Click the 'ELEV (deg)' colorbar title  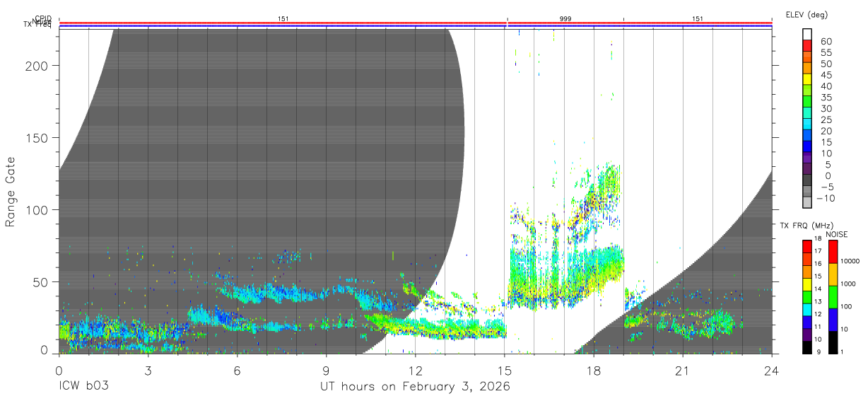point(807,15)
